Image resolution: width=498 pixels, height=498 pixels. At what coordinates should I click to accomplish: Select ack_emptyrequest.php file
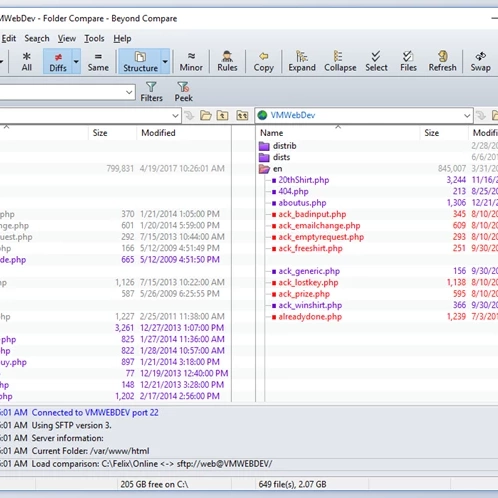tap(321, 237)
